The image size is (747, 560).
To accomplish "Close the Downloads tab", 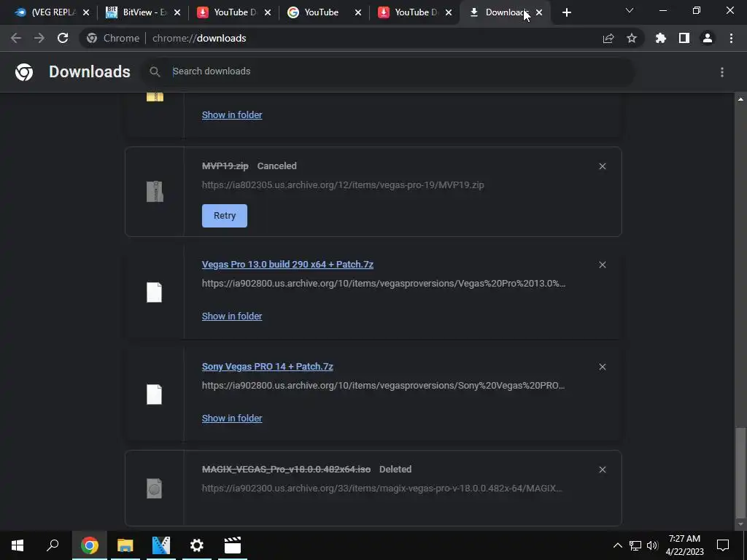I will 539,13.
